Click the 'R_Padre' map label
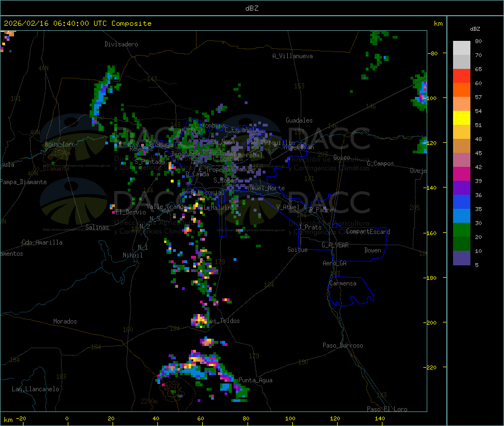 point(321,210)
